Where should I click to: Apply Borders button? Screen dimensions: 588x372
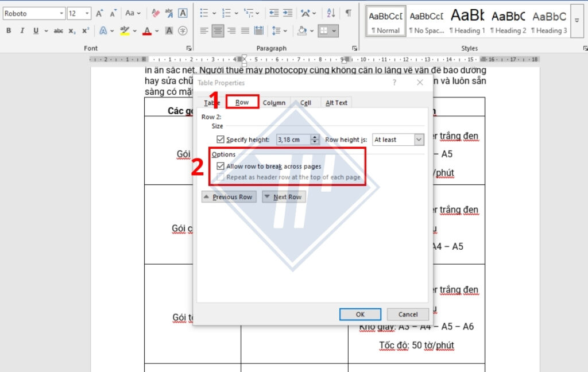324,31
